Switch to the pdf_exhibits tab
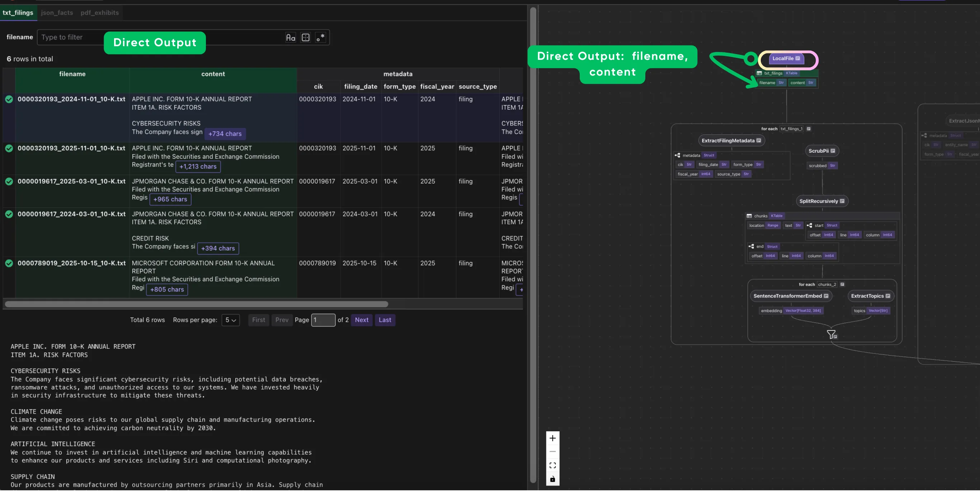 [100, 13]
